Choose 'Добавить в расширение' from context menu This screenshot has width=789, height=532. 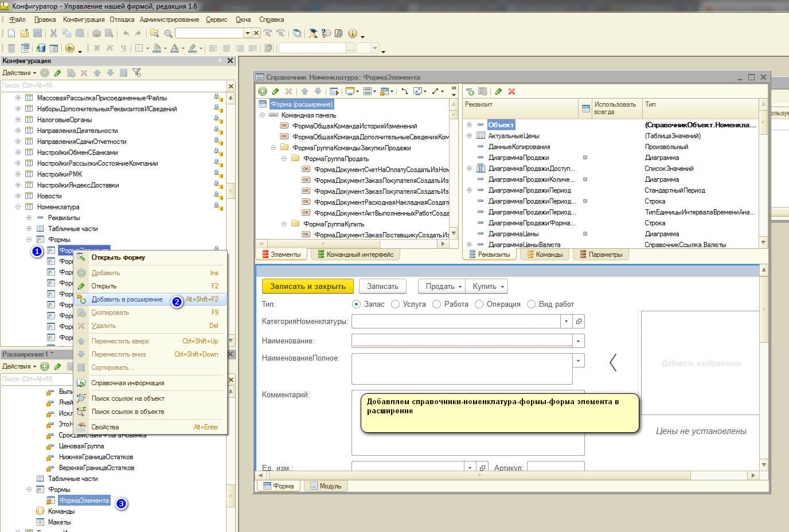point(127,299)
